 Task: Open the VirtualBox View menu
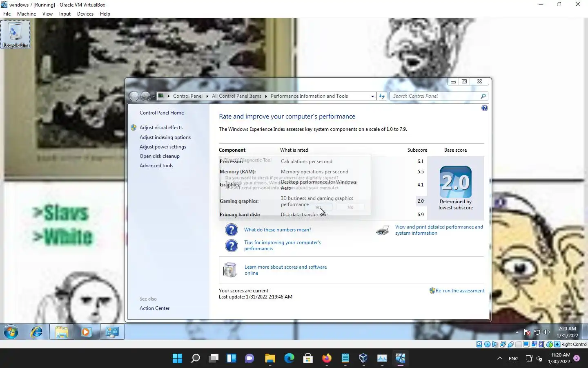point(47,13)
